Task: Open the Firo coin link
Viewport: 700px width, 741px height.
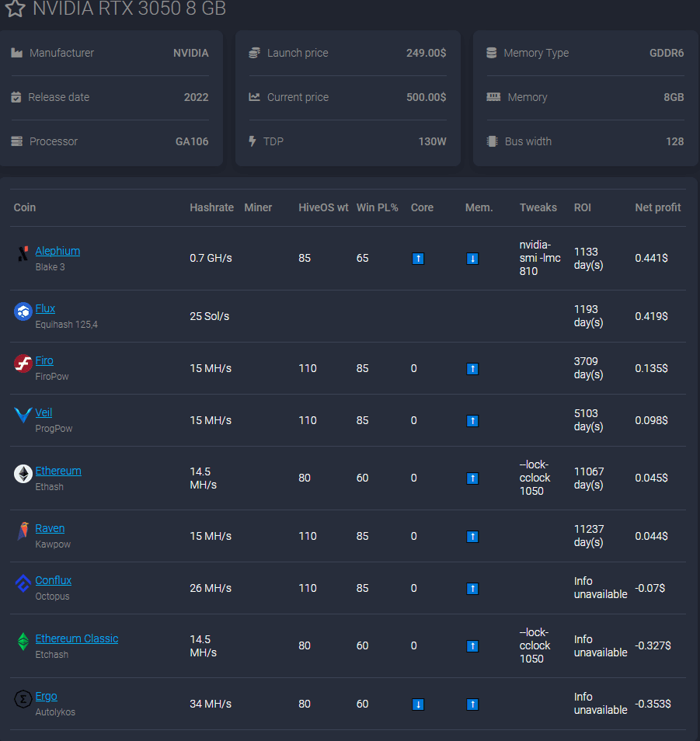Action: [44, 360]
